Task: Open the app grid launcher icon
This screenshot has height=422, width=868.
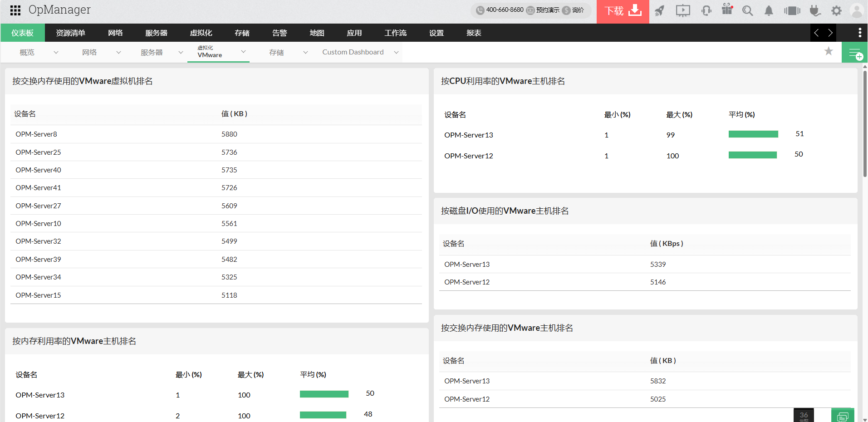Action: coord(15,10)
